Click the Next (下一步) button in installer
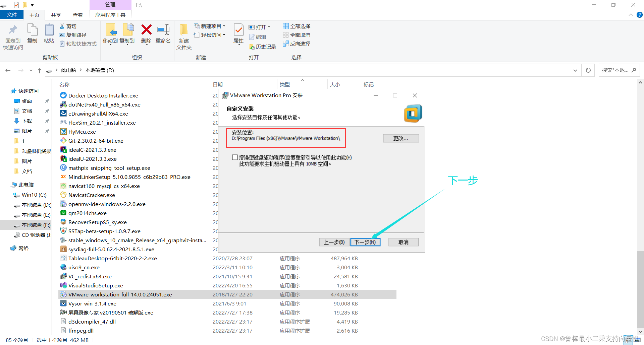The height and width of the screenshot is (345, 644). point(365,242)
